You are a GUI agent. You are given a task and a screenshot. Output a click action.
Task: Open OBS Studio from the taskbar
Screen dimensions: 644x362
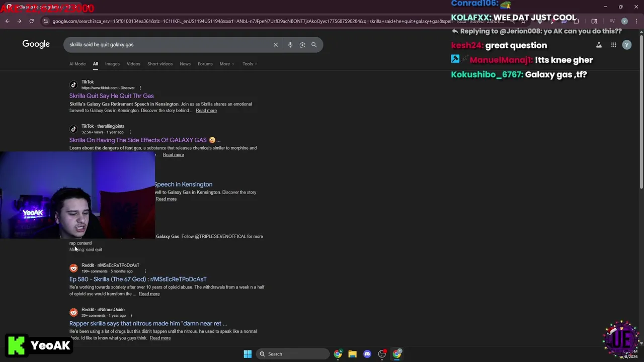(382, 354)
